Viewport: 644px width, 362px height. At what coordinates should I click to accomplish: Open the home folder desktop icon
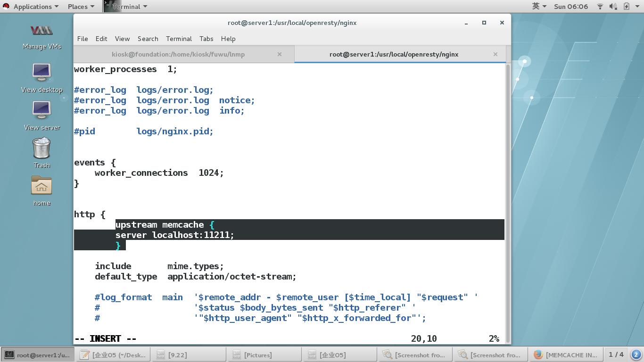[x=41, y=190]
